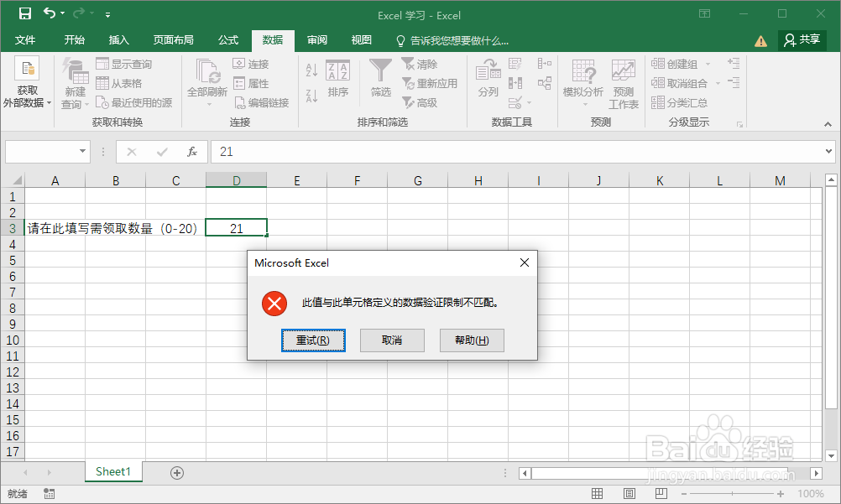Click the 属性 properties icon

(x=238, y=83)
